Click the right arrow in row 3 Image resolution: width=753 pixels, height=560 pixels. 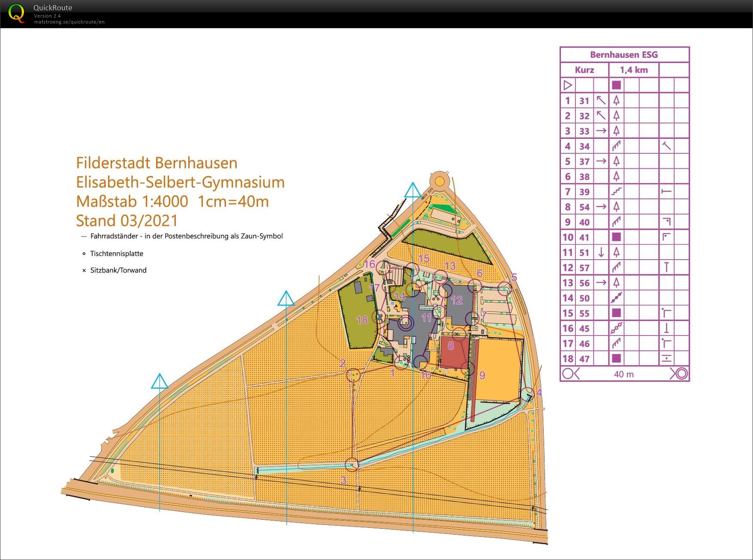601,131
